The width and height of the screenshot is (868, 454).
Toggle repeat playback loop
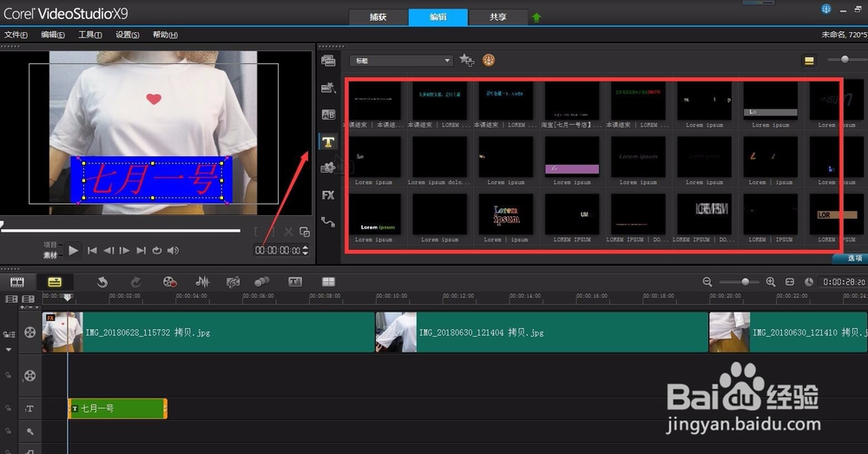[157, 251]
